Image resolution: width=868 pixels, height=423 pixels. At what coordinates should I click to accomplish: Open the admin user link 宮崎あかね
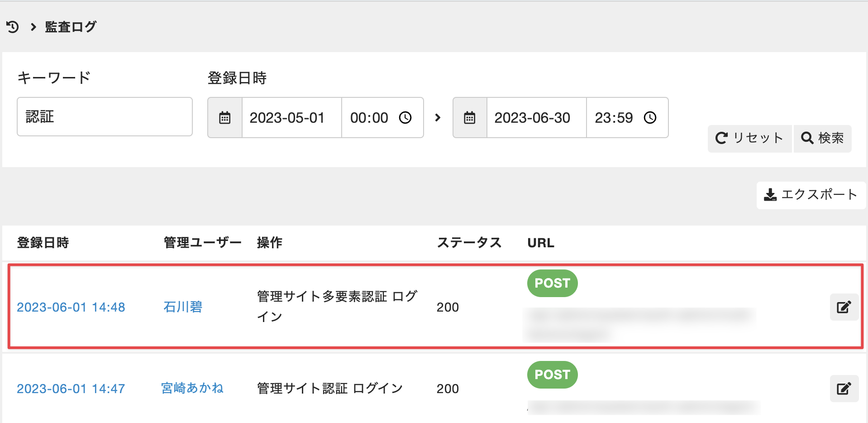pos(192,388)
